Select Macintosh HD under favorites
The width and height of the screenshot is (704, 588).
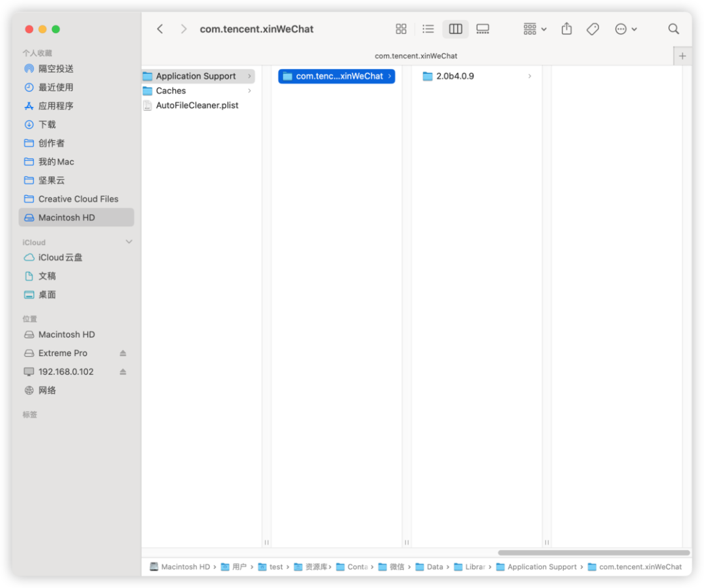click(x=76, y=218)
